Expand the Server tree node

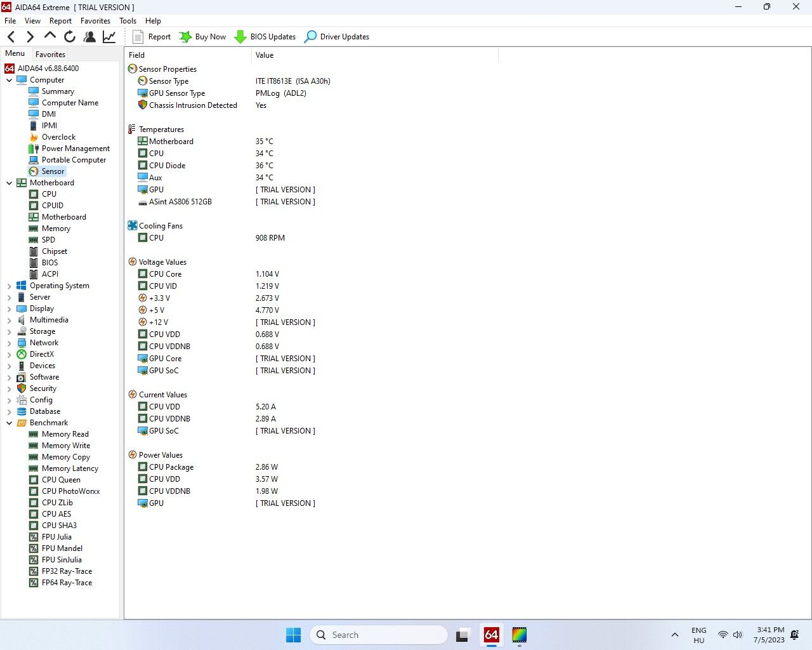(x=9, y=297)
